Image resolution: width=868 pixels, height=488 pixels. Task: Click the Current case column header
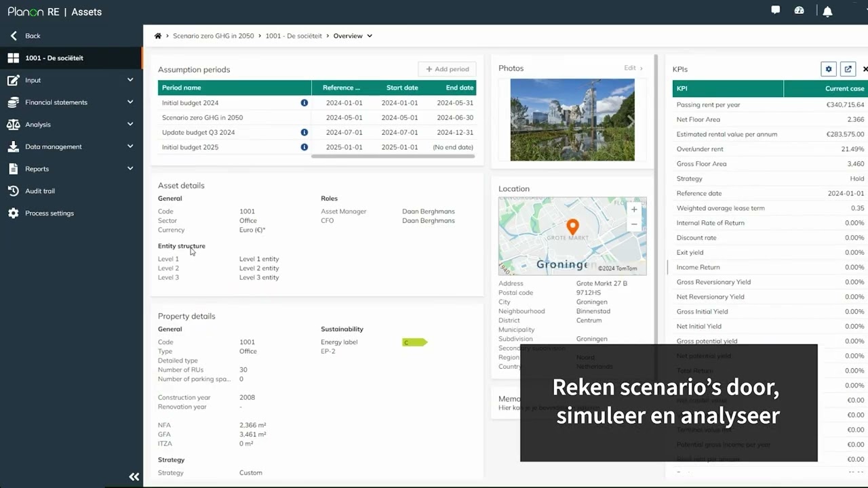point(825,89)
